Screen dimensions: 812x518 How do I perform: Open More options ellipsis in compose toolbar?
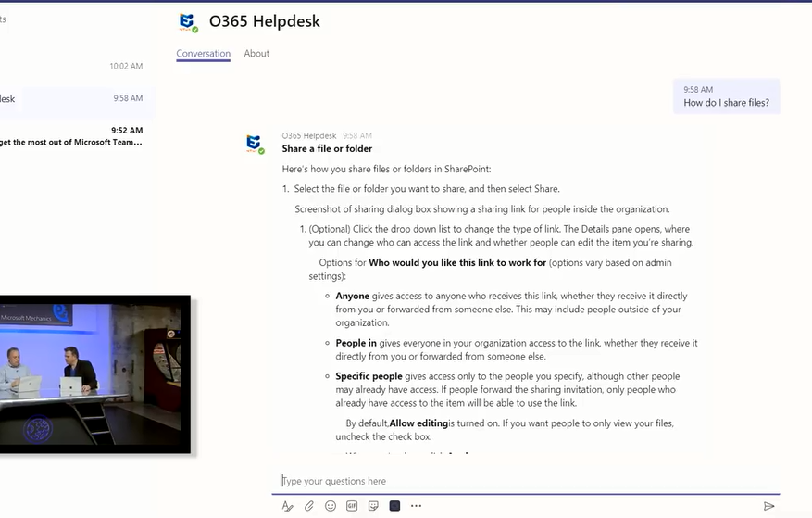[x=416, y=506]
